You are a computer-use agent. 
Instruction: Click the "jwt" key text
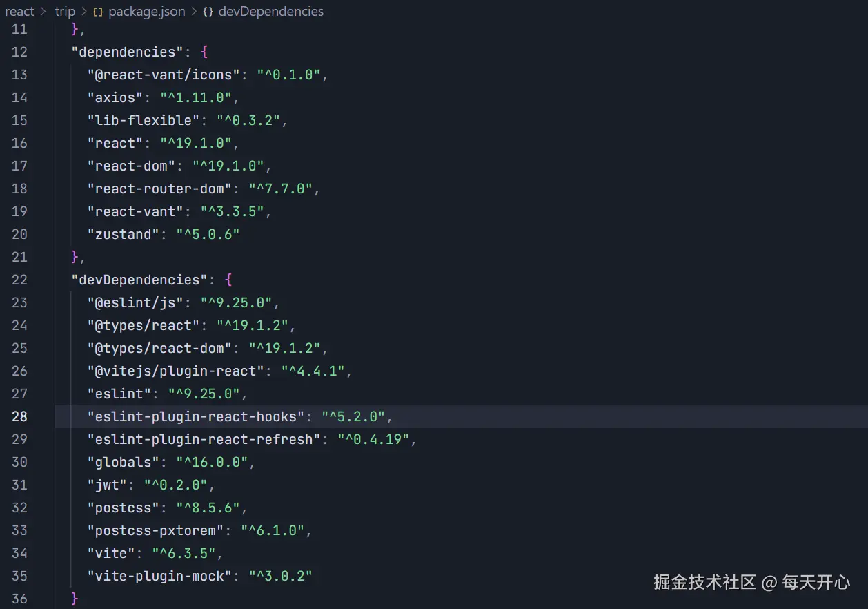click(x=107, y=485)
